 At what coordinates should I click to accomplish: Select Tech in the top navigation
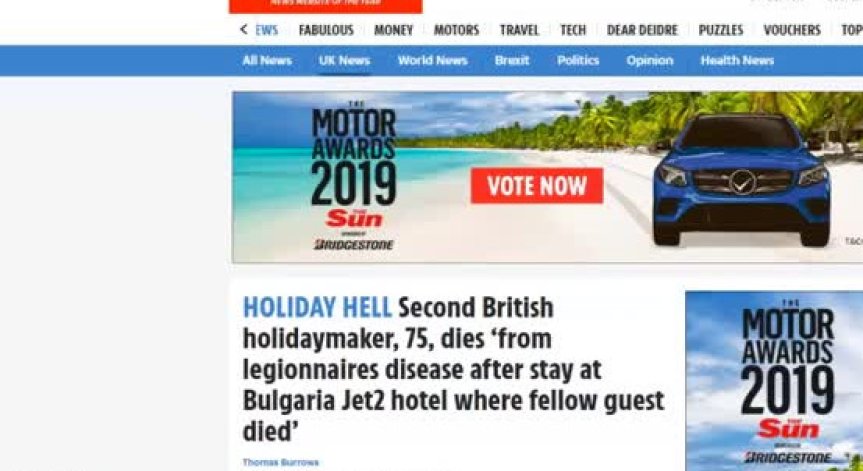tap(573, 30)
